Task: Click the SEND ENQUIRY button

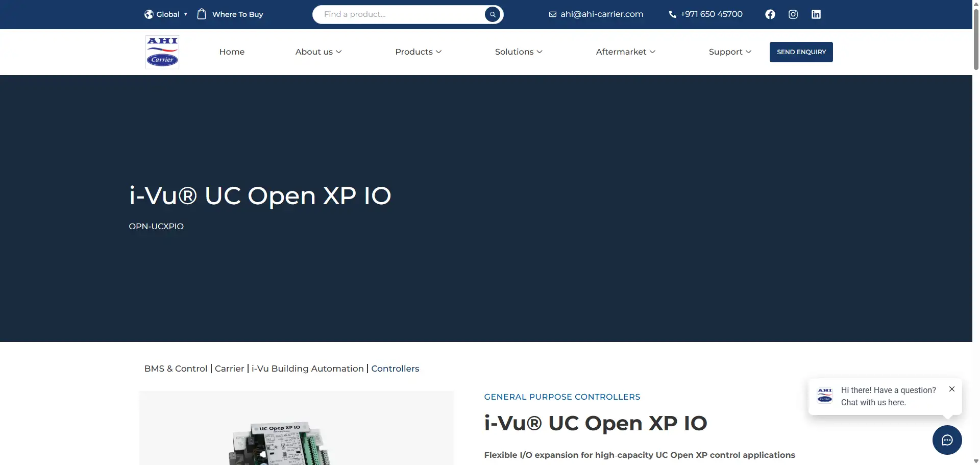Action: point(801,52)
